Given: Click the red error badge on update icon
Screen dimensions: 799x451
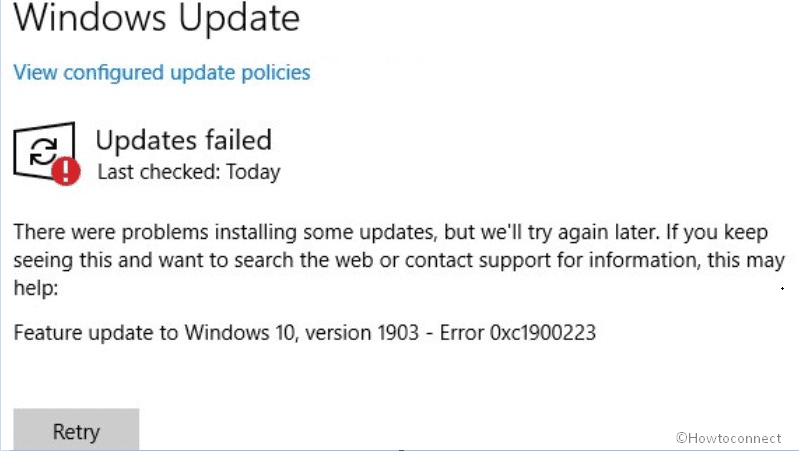Looking at the screenshot, I should pyautogui.click(x=67, y=172).
